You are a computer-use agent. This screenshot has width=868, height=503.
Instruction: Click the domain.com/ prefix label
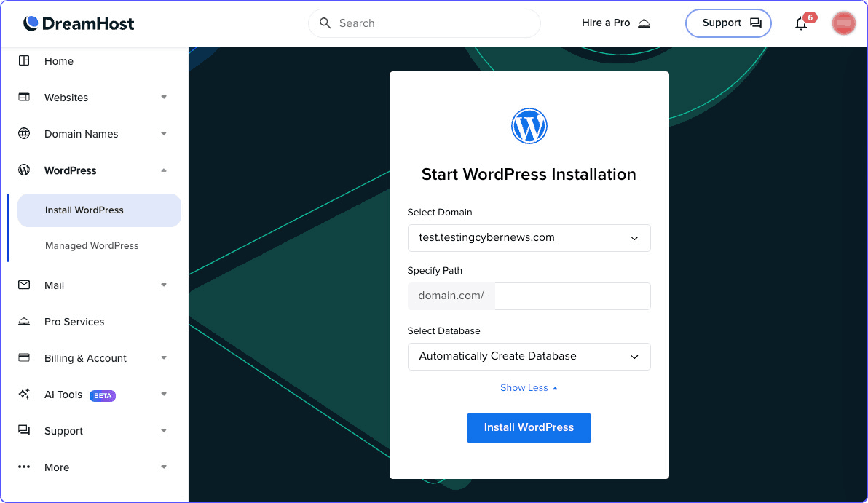click(451, 296)
